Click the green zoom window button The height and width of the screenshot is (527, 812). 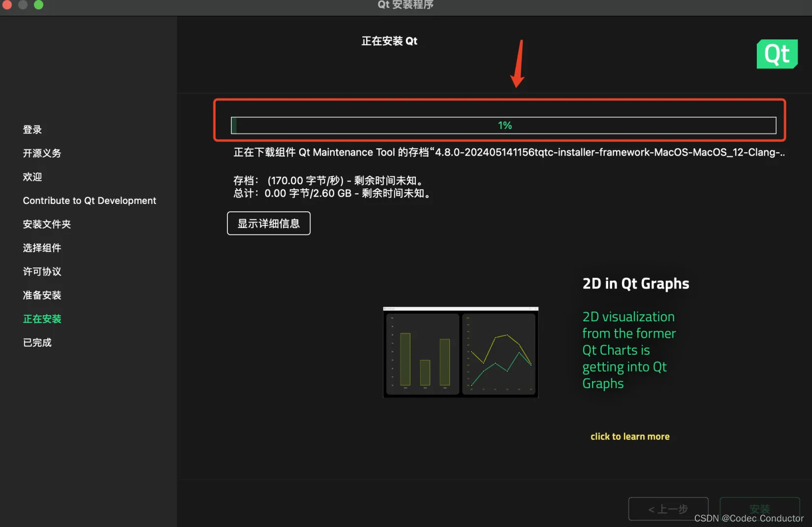[39, 5]
